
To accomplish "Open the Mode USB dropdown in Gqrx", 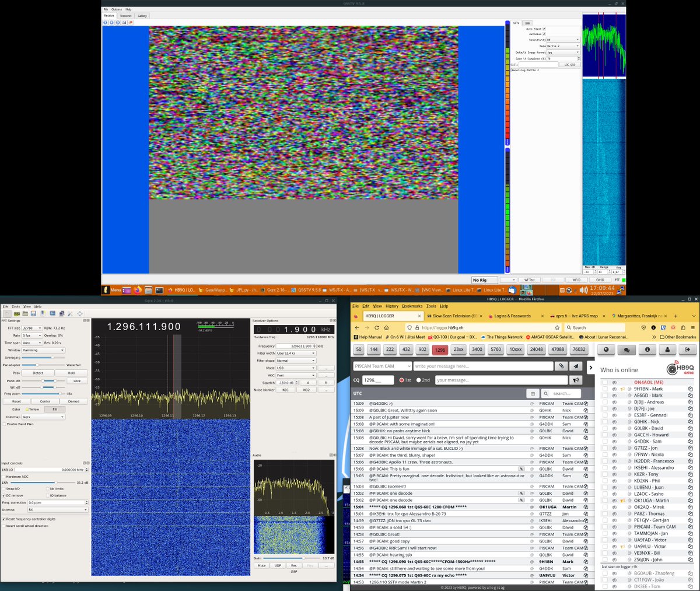I will click(296, 368).
